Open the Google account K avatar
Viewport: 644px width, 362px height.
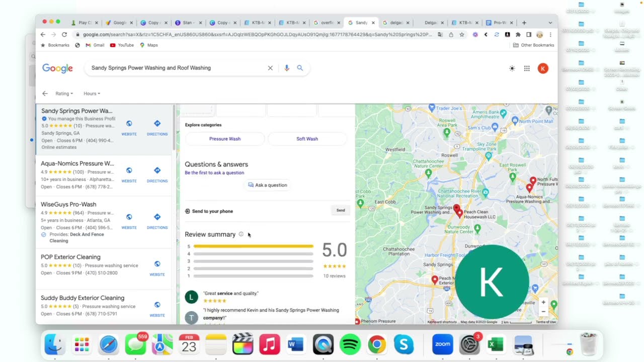543,68
